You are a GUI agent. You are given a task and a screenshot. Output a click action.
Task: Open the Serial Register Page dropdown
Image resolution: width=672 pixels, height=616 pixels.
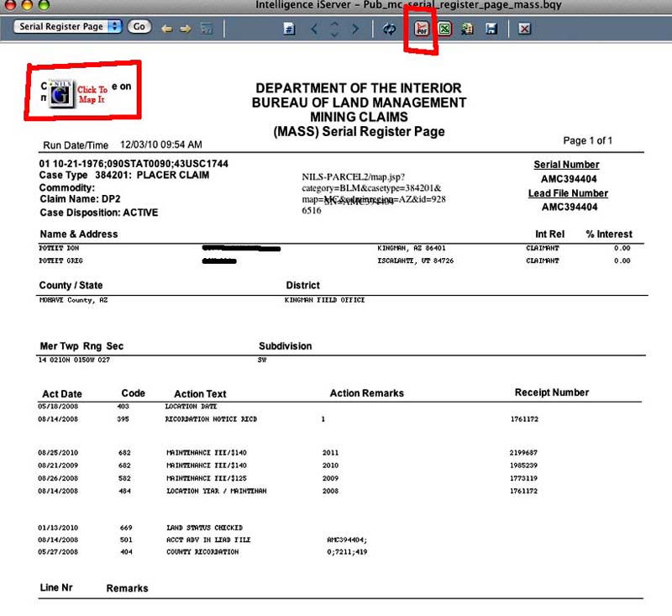click(68, 27)
